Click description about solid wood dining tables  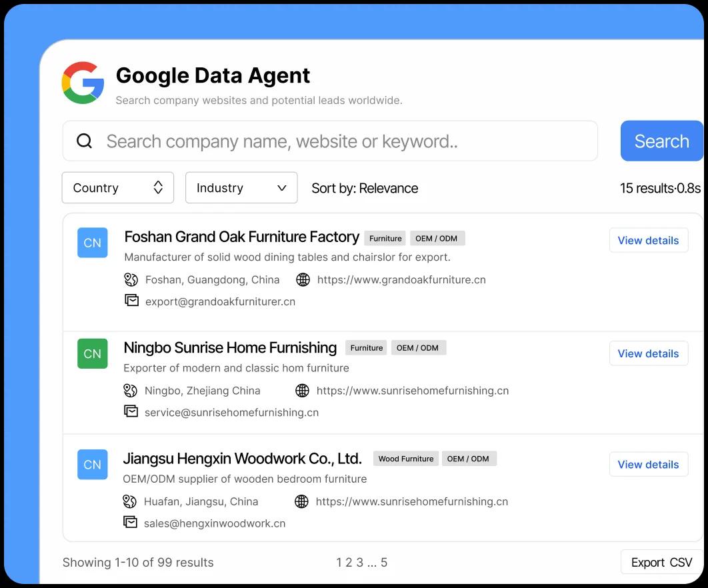coord(287,257)
